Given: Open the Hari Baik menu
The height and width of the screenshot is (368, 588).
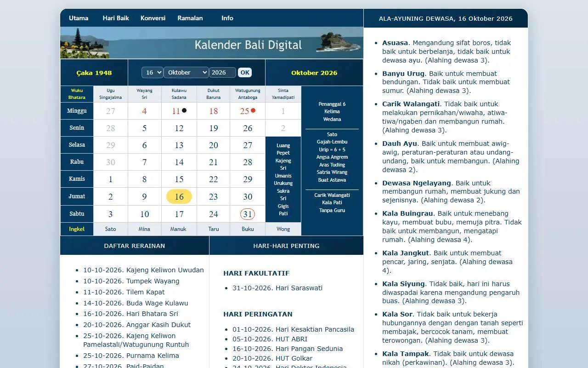Looking at the screenshot, I should coord(116,18).
